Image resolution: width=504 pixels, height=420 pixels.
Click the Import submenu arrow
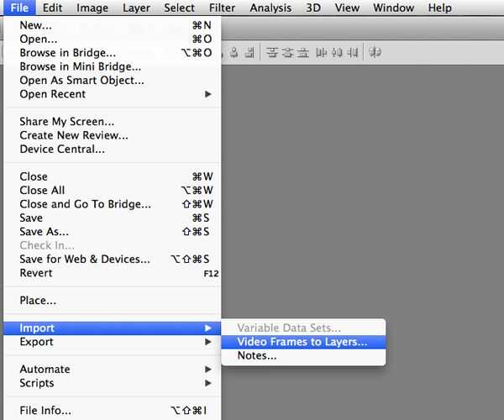208,328
